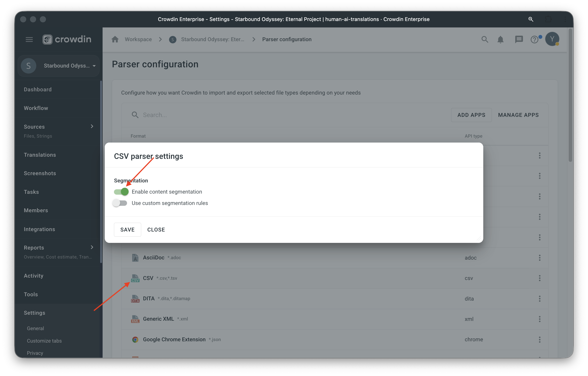Click the browser zoom magnifier in title bar

tap(530, 19)
